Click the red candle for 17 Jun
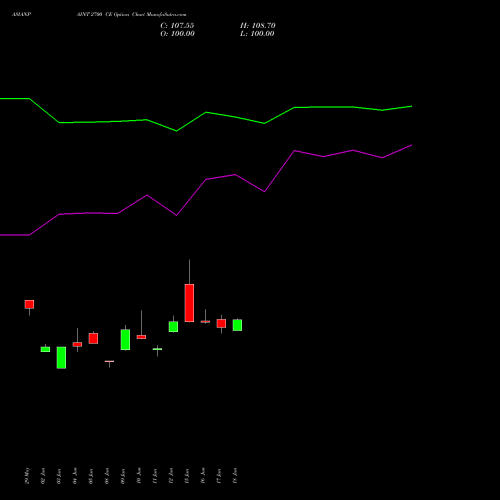The height and width of the screenshot is (500, 500). click(221, 323)
